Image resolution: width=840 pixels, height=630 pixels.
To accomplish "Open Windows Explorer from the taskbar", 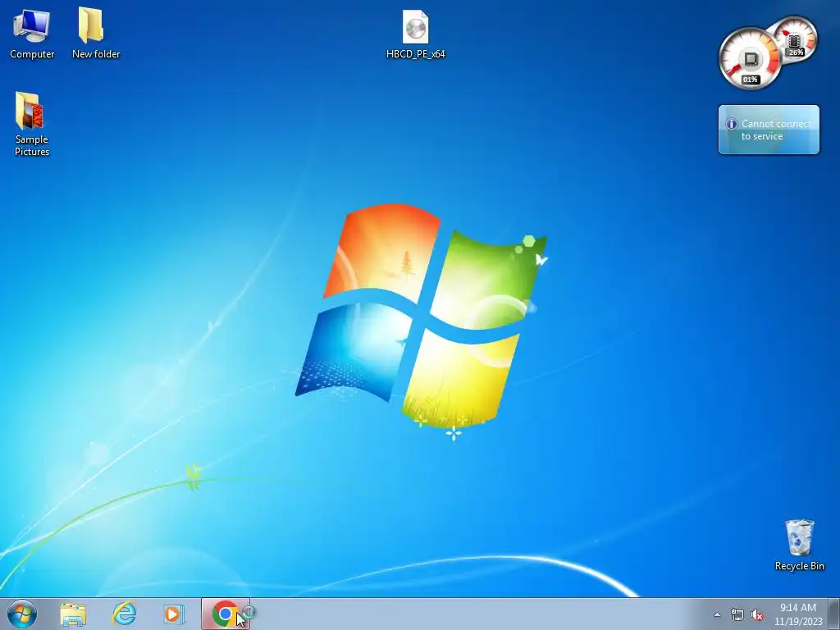I will point(73,614).
